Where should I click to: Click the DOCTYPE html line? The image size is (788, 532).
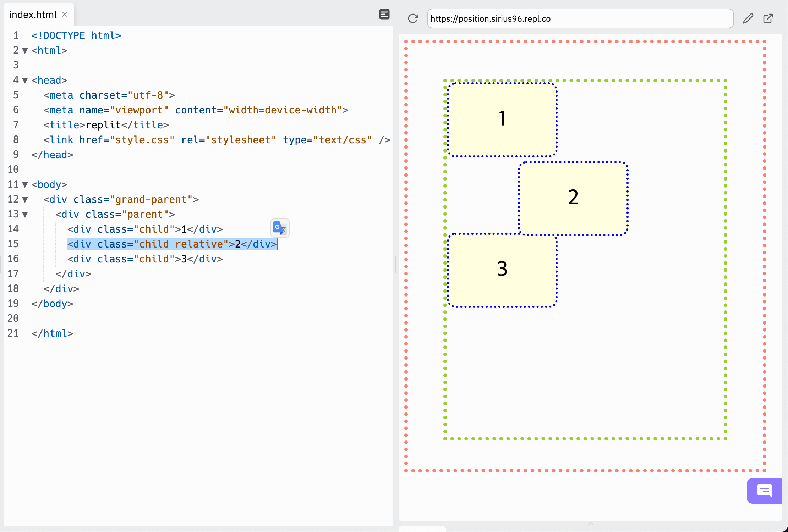[x=76, y=35]
